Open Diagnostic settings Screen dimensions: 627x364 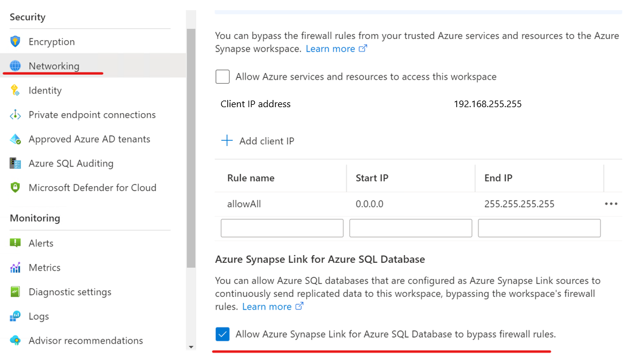(x=70, y=292)
